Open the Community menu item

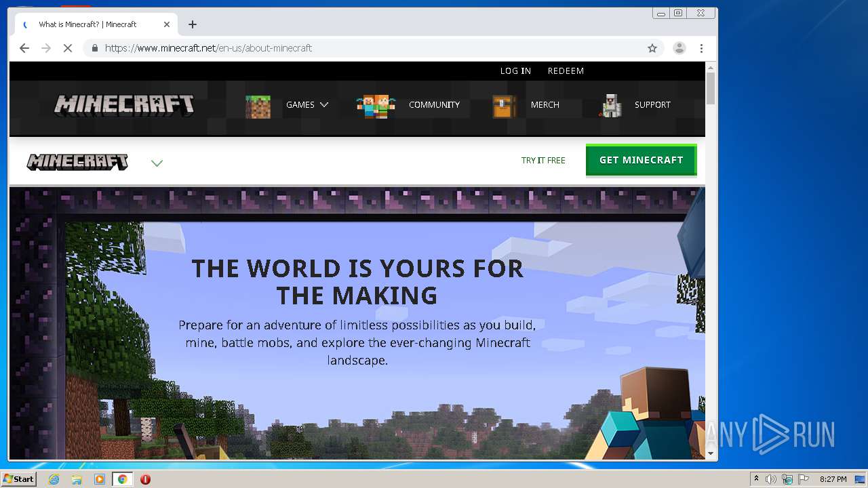click(434, 105)
